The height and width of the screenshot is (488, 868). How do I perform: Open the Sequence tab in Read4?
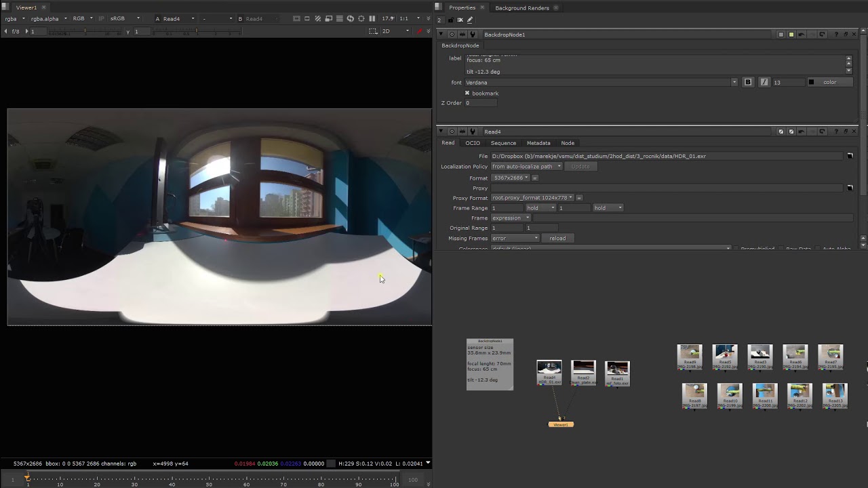point(503,143)
